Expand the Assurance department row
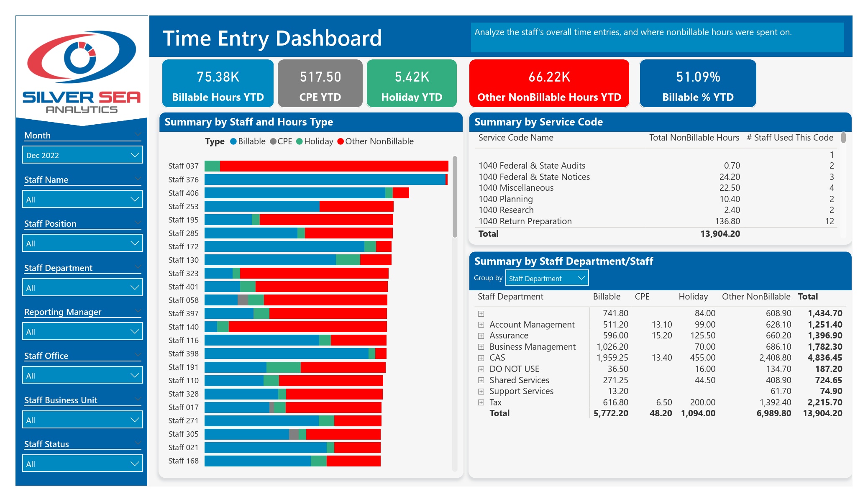Image resolution: width=868 pixels, height=502 pixels. [x=481, y=336]
